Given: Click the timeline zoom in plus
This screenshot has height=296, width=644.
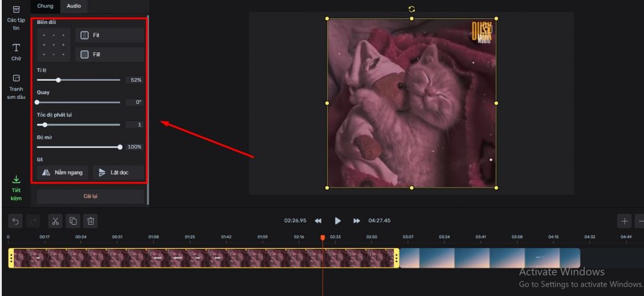Looking at the screenshot, I should (625, 221).
